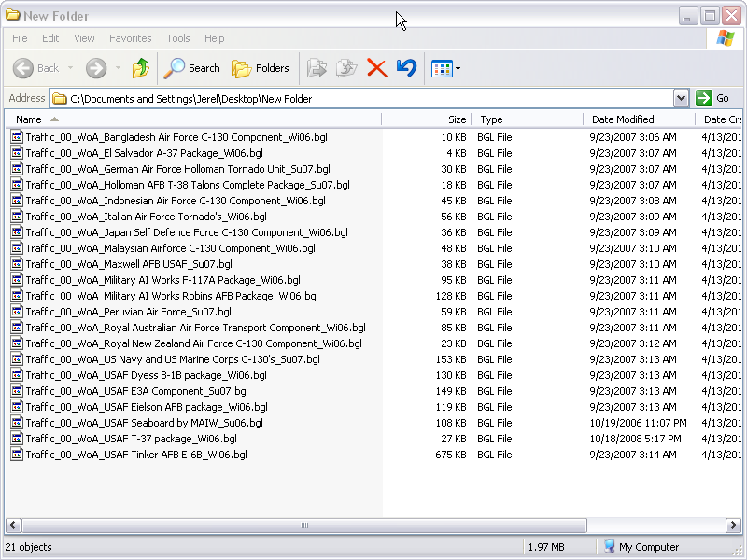This screenshot has height=560, width=747.
Task: Click the Up one level folder icon
Action: pyautogui.click(x=140, y=68)
